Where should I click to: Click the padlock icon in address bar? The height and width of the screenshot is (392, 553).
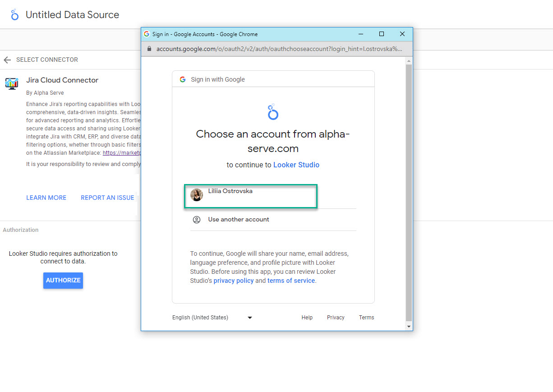(150, 49)
